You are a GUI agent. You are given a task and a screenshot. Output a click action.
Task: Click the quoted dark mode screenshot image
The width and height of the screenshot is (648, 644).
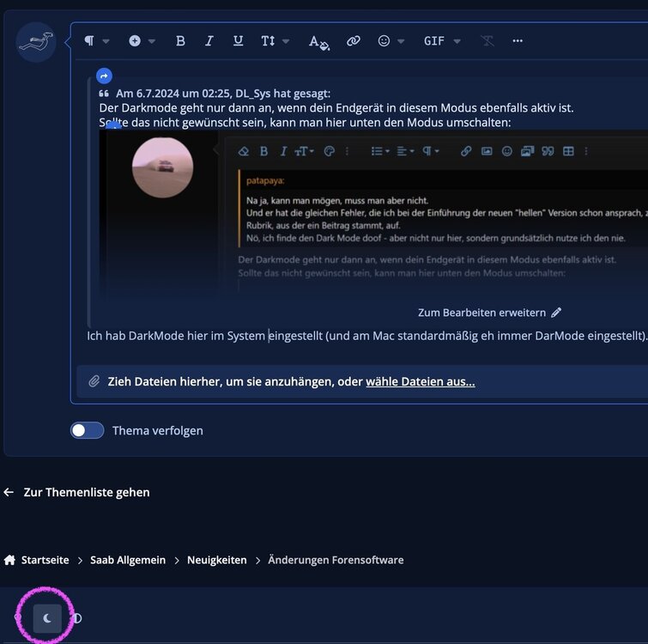(373, 215)
